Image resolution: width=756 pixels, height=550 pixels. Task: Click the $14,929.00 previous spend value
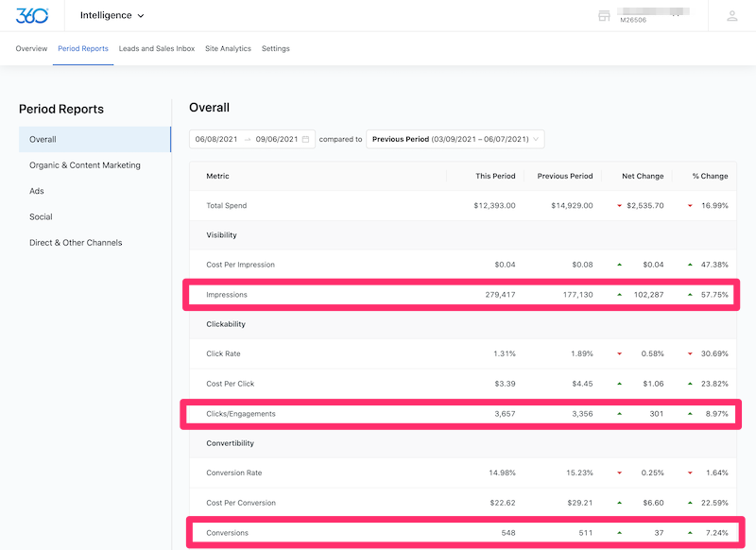(x=573, y=205)
